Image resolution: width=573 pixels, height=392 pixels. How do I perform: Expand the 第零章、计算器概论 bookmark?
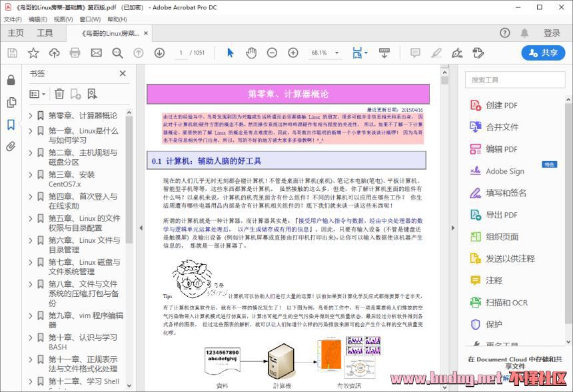31,116
